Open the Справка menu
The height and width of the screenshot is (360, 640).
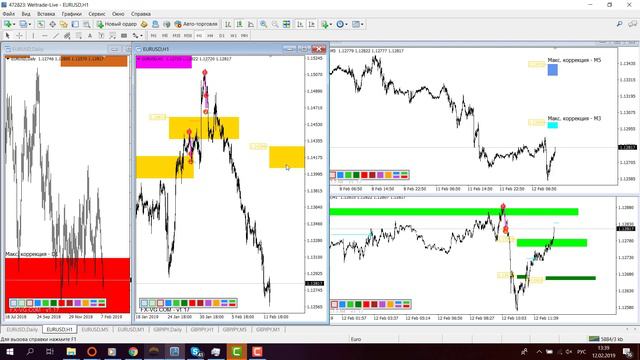(x=141, y=14)
